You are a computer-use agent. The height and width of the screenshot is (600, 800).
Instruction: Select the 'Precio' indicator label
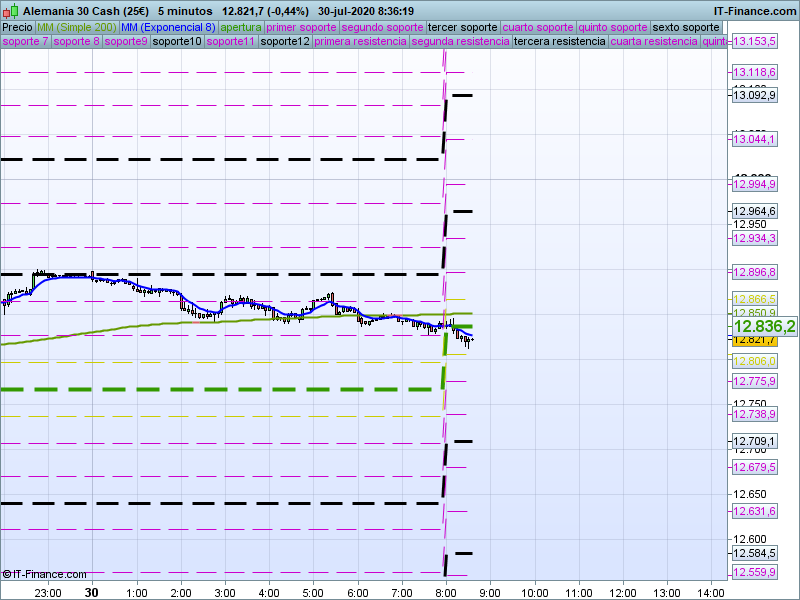pyautogui.click(x=17, y=27)
